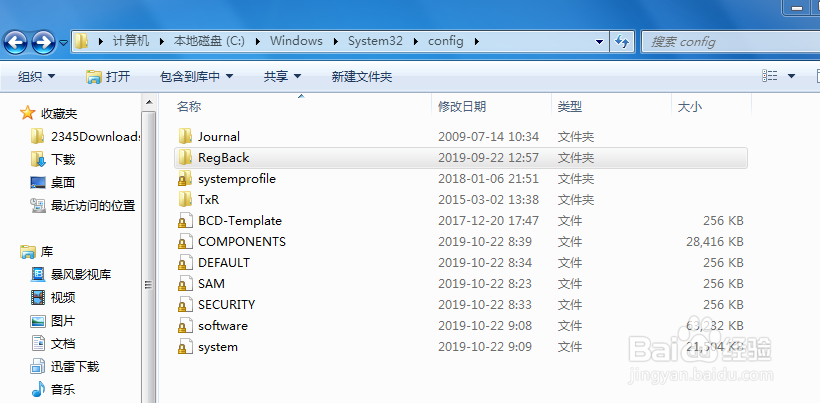Sort by the 修改日期 column header

462,107
